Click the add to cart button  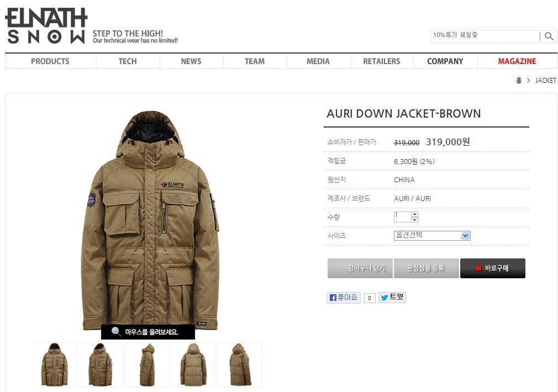pos(360,268)
